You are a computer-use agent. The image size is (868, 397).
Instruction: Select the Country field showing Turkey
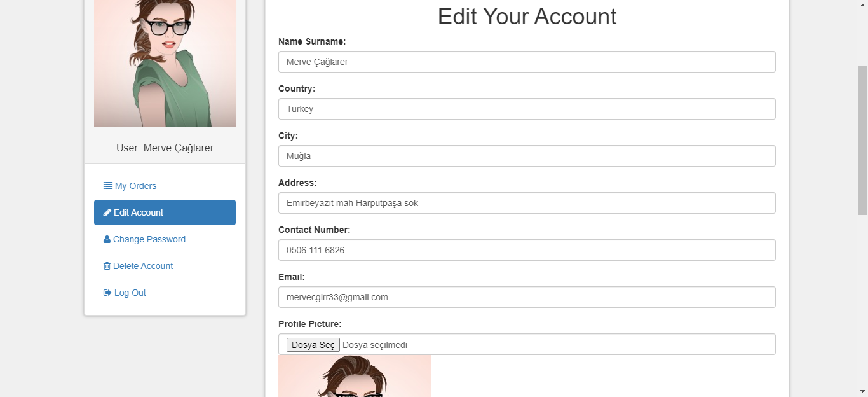pos(526,108)
